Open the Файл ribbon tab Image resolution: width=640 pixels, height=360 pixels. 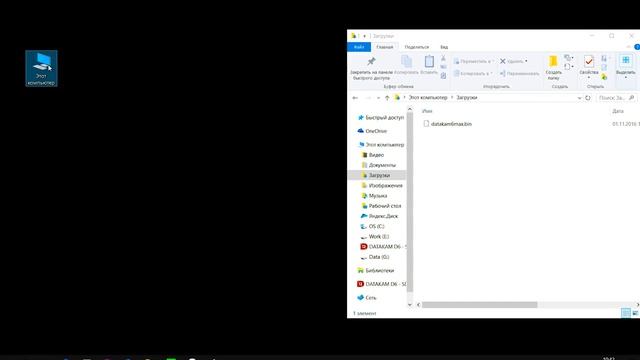point(359,47)
